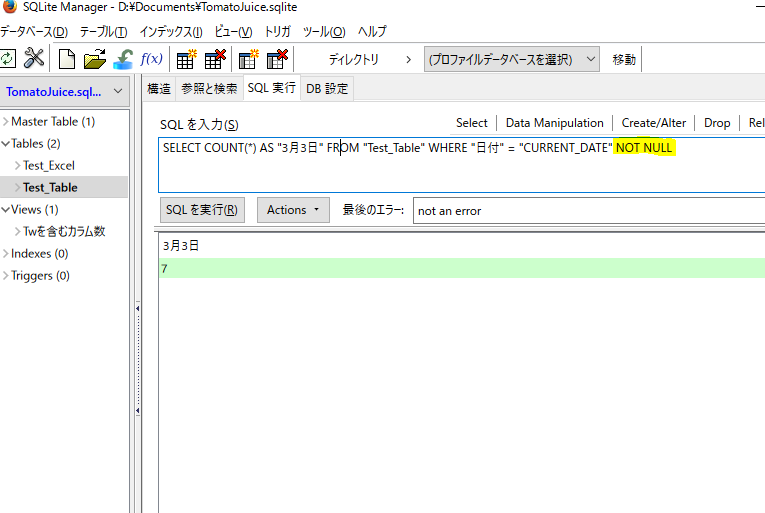Open options via the wrench tools icon

click(x=34, y=59)
